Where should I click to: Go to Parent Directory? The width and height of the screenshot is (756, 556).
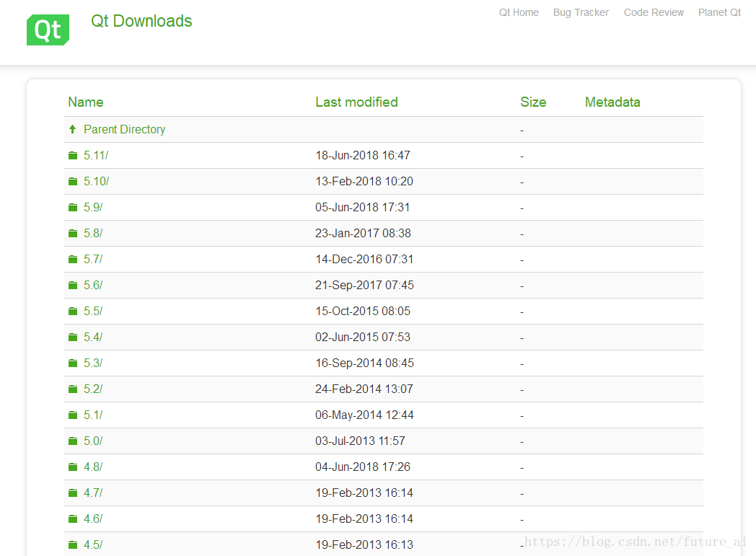coord(124,129)
